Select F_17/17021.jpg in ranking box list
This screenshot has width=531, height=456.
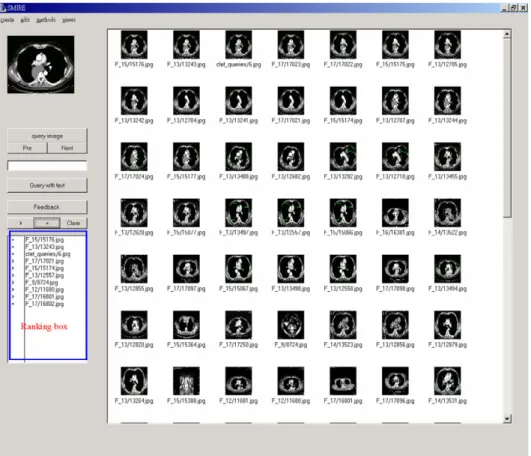pos(44,261)
